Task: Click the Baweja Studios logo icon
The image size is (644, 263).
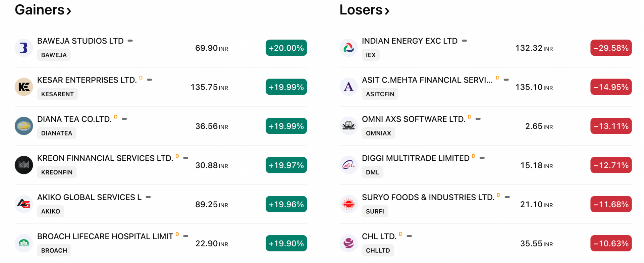Action: [24, 48]
